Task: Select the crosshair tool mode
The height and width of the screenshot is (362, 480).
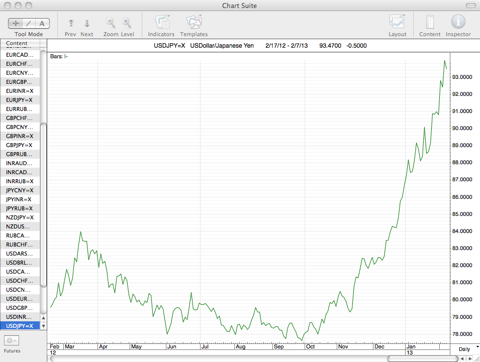Action: (15, 23)
